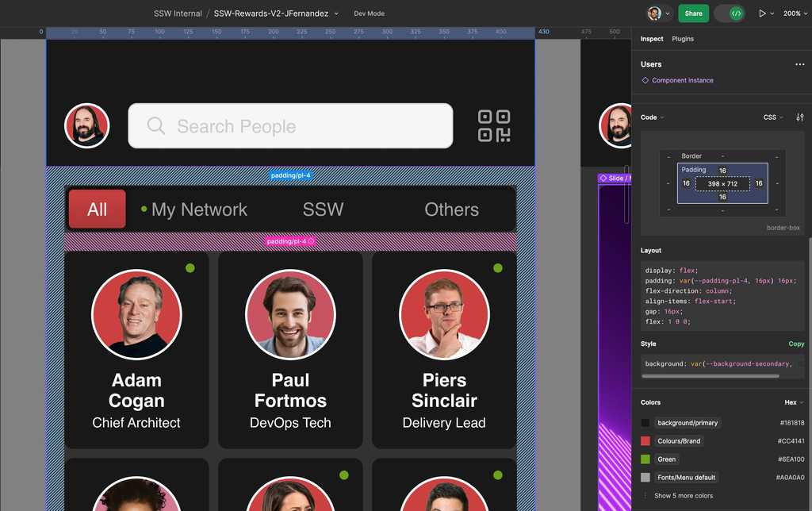Click the red Colours/Brand color swatch
Viewport: 812px width, 511px height.
[645, 440]
